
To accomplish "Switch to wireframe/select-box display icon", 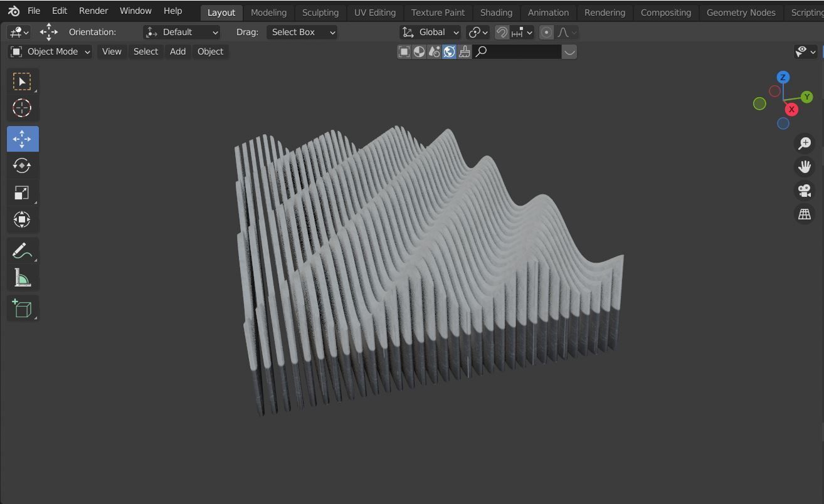I will click(x=404, y=51).
